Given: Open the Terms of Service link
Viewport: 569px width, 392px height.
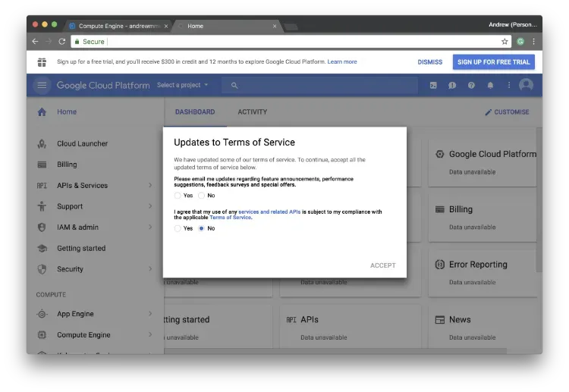Looking at the screenshot, I should tap(230, 218).
